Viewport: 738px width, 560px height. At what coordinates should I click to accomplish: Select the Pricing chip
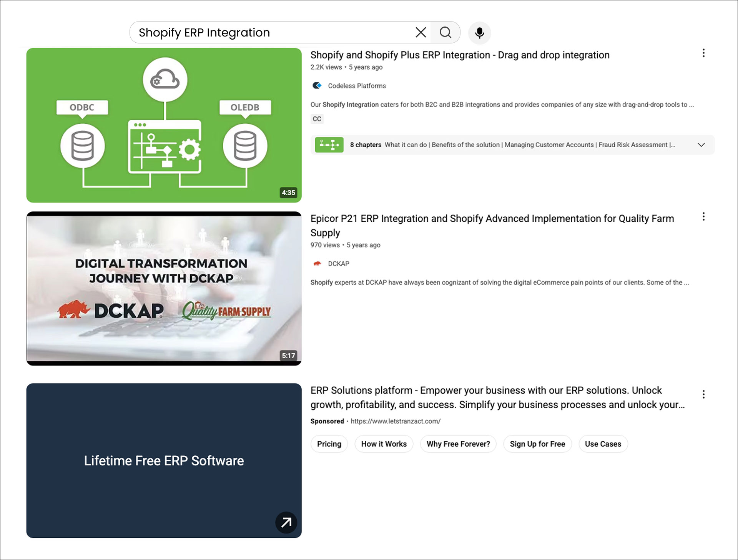[x=329, y=444]
